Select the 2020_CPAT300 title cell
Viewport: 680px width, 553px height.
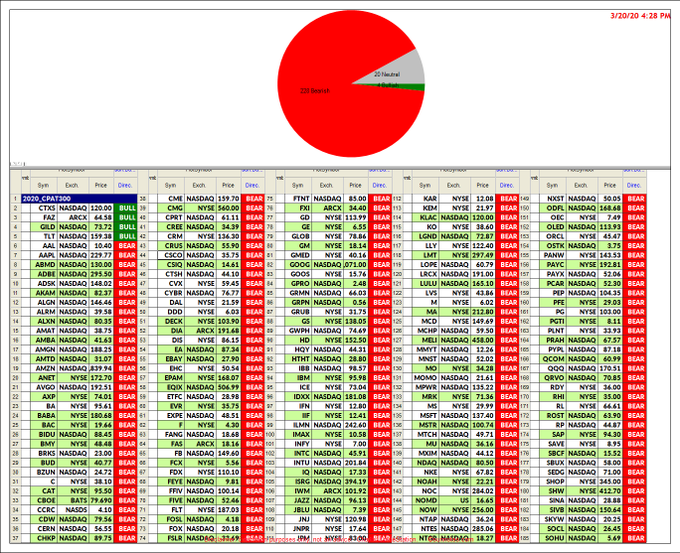click(79, 199)
